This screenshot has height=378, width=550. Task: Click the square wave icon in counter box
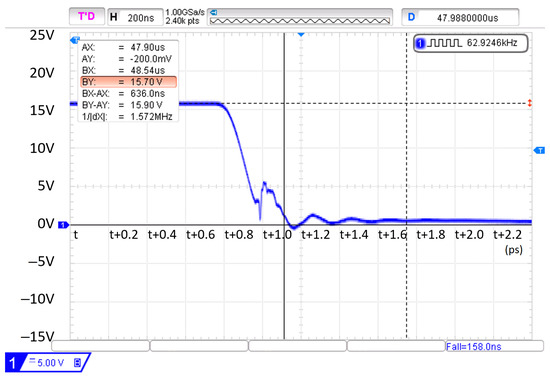(445, 43)
